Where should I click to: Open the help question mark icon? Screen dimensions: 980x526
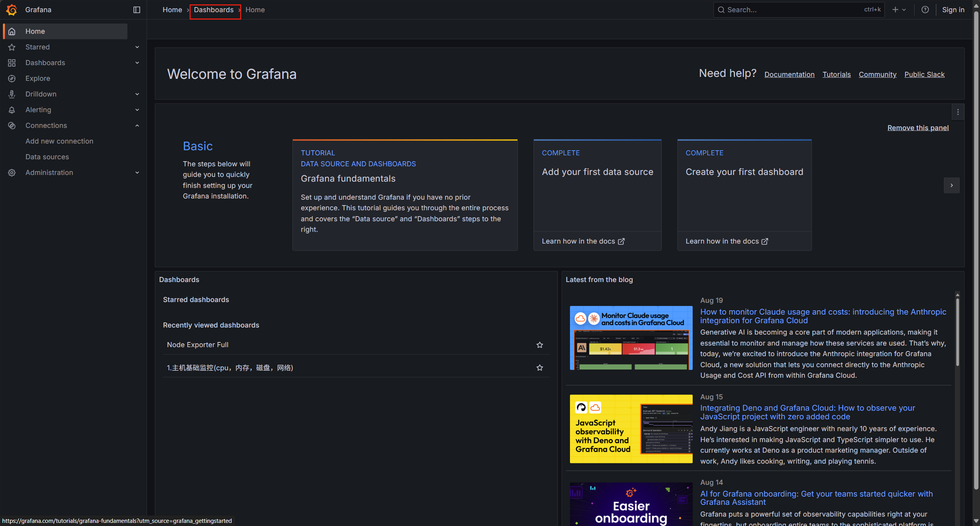click(x=925, y=10)
